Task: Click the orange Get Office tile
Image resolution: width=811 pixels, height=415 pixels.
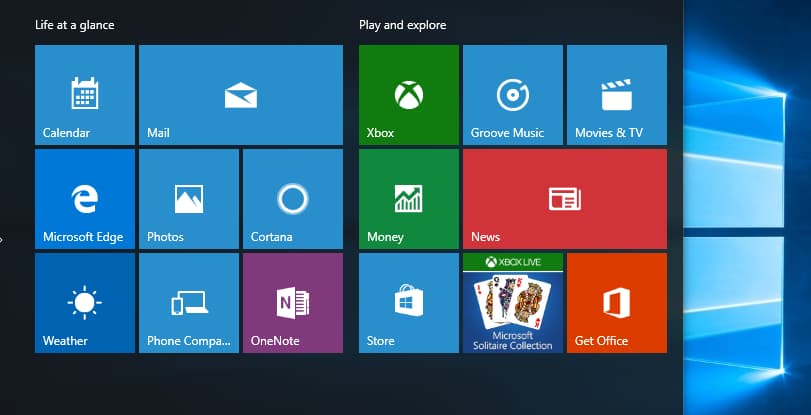Action: (x=617, y=303)
